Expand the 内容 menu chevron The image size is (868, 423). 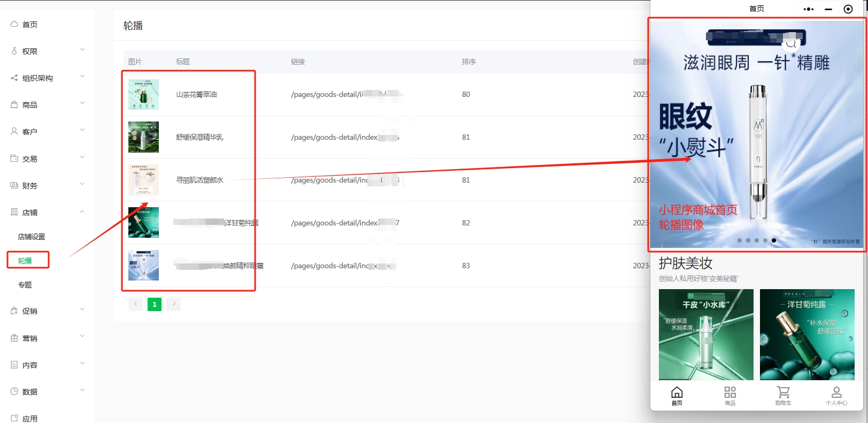82,364
